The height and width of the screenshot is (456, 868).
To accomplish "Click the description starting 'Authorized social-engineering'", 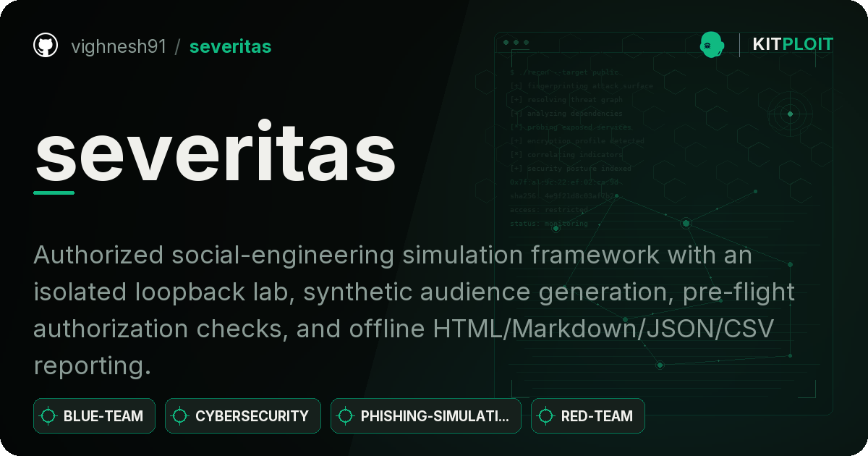I will pyautogui.click(x=414, y=311).
